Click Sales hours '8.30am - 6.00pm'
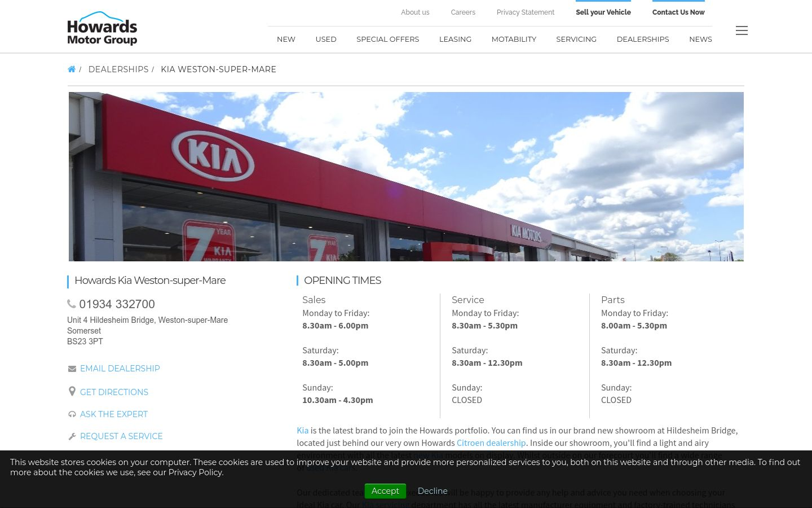812x508 pixels. [x=336, y=326]
